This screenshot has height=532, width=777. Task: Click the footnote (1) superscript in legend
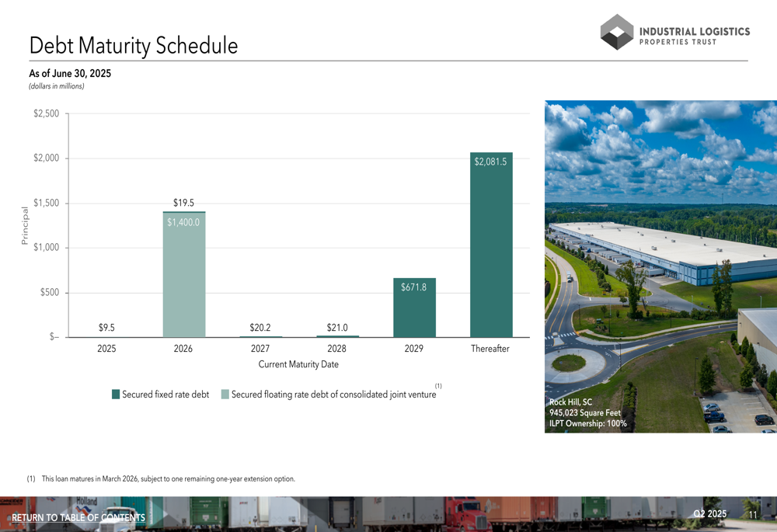coord(438,386)
